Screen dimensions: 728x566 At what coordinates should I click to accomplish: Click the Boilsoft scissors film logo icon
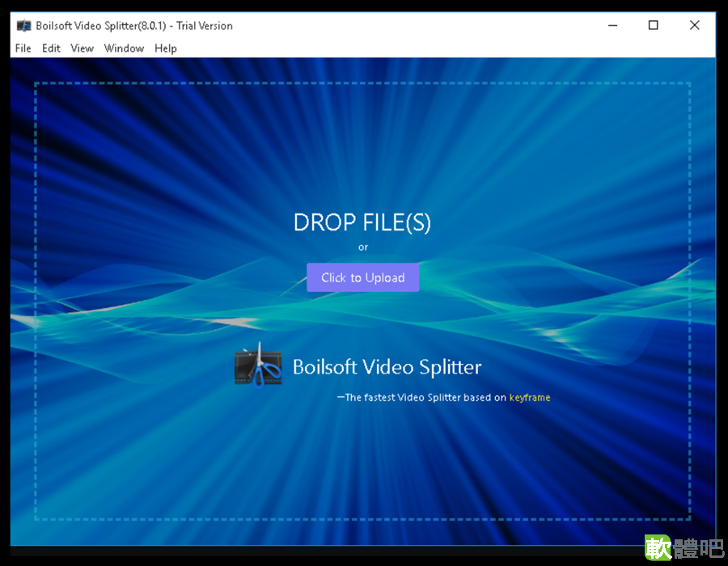258,365
